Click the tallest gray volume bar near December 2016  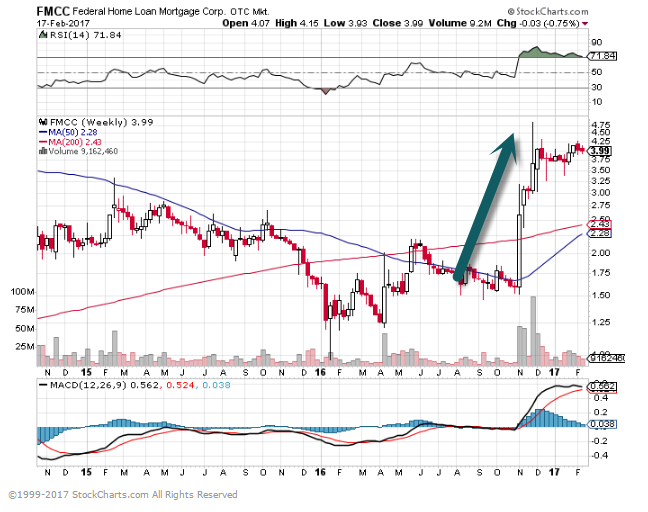533,331
